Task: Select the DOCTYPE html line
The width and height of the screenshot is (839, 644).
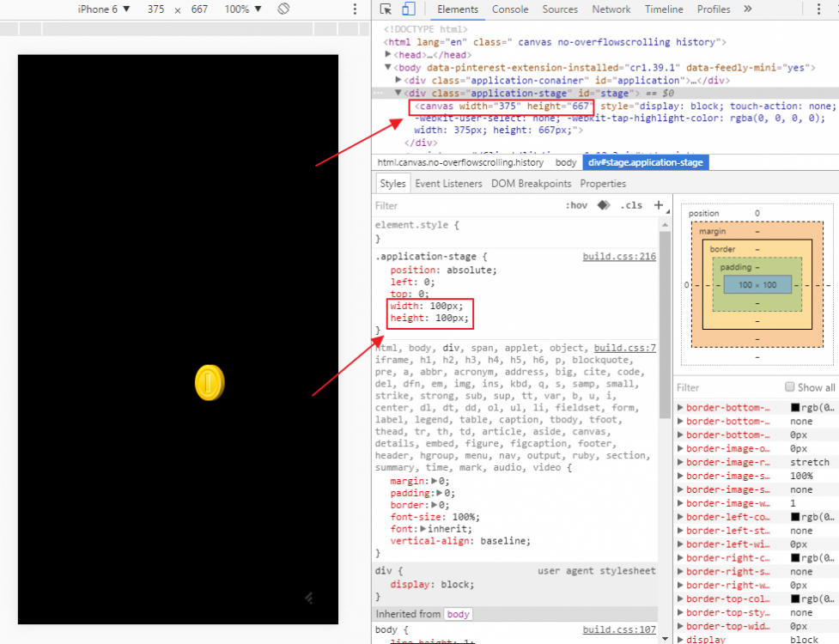Action: (x=425, y=29)
